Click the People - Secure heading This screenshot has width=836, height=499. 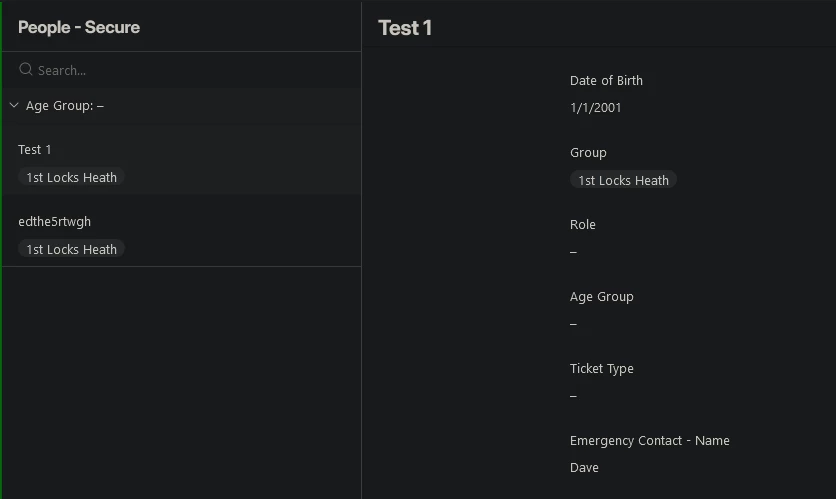(x=79, y=27)
